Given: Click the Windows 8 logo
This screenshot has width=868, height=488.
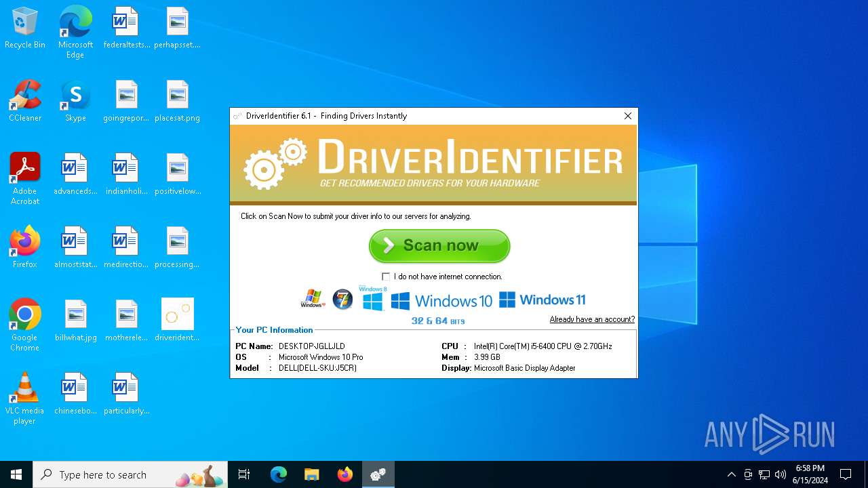Looking at the screenshot, I should pos(372,299).
